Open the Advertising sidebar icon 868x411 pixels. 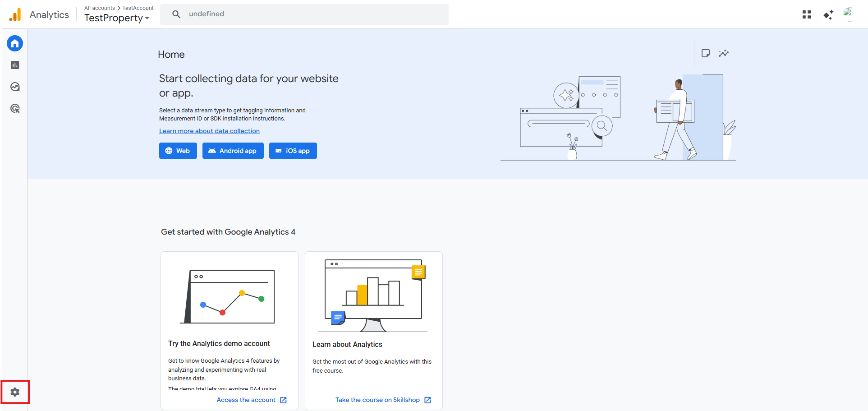pyautogui.click(x=15, y=108)
